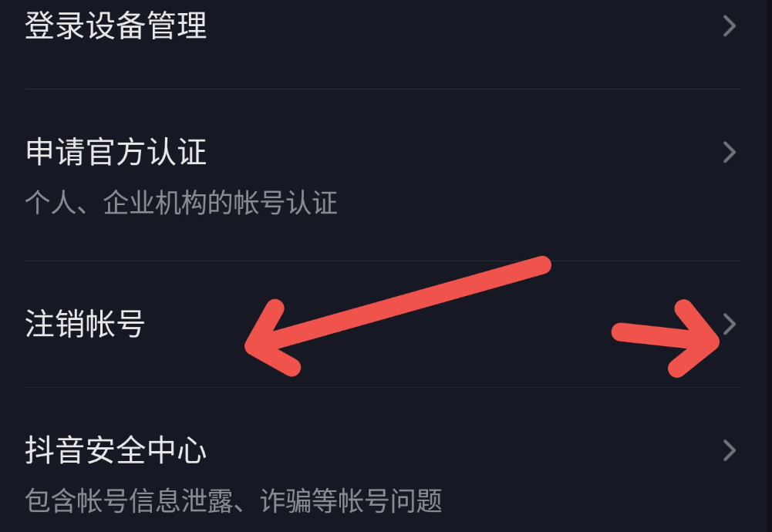The height and width of the screenshot is (532, 772).
Task: Go to 抖音安全中心 title
Action: tap(115, 450)
